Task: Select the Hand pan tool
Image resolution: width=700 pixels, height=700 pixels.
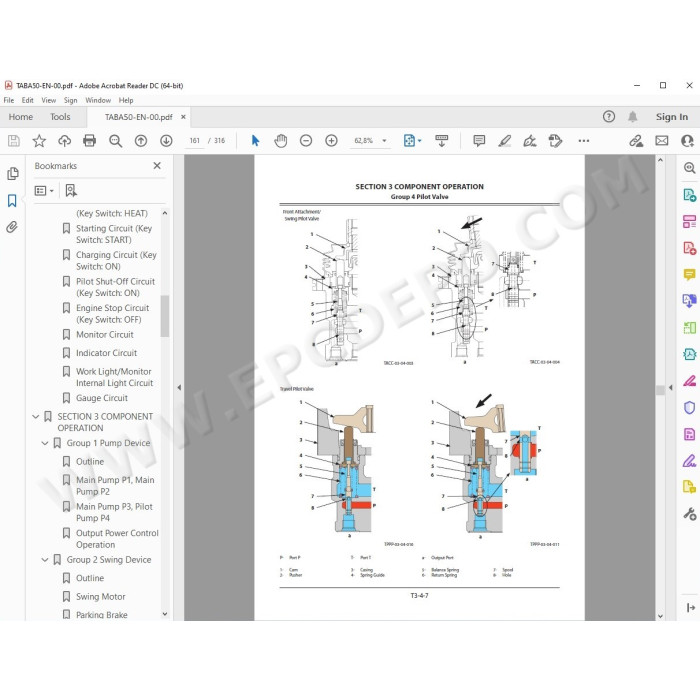Action: coord(281,141)
